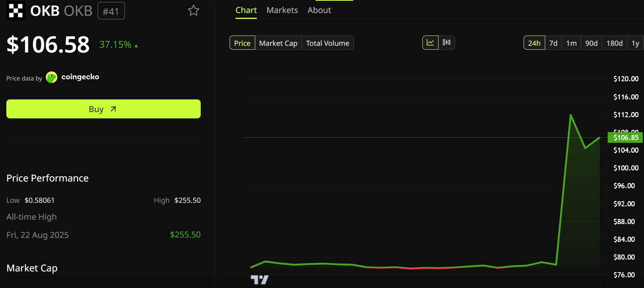
Task: Click the CoinGecko gecko logo
Action: pyautogui.click(x=52, y=77)
